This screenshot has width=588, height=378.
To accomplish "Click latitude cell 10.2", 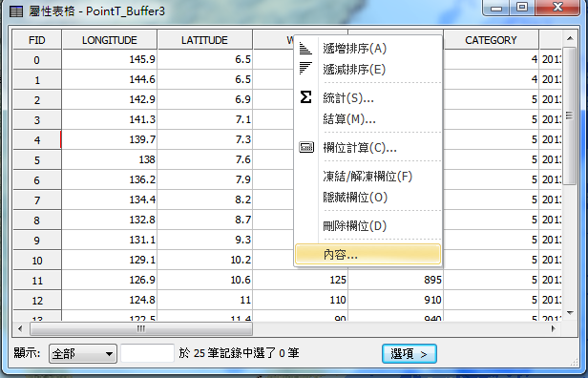I will [204, 260].
